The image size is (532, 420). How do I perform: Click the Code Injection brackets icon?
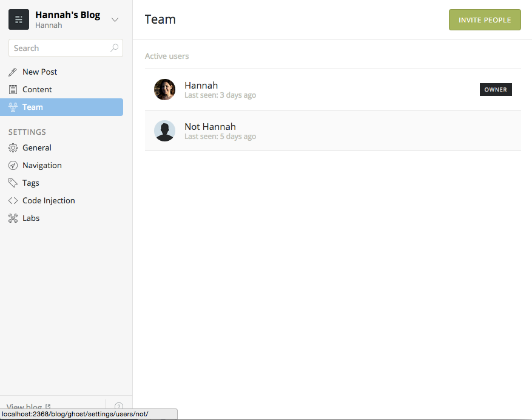(x=13, y=201)
